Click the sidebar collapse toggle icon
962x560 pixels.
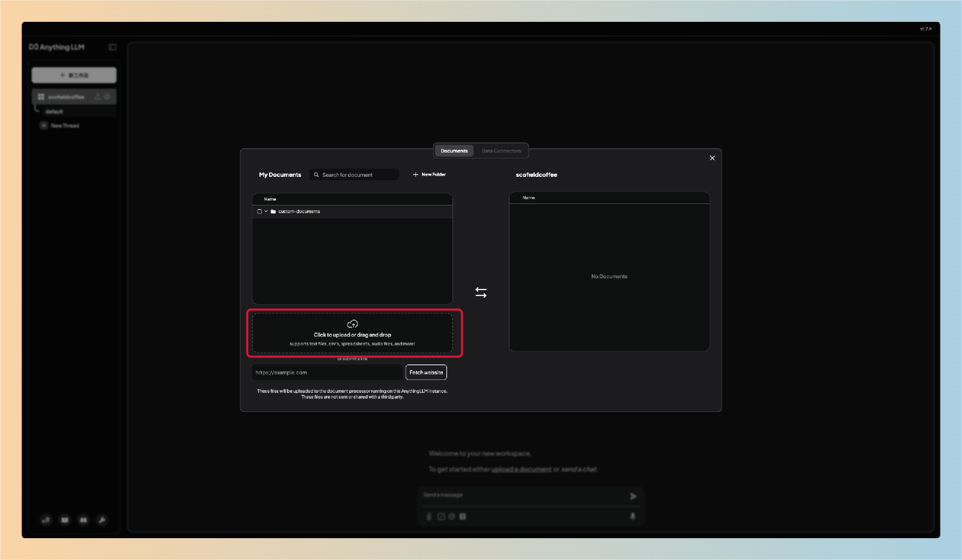tap(112, 47)
